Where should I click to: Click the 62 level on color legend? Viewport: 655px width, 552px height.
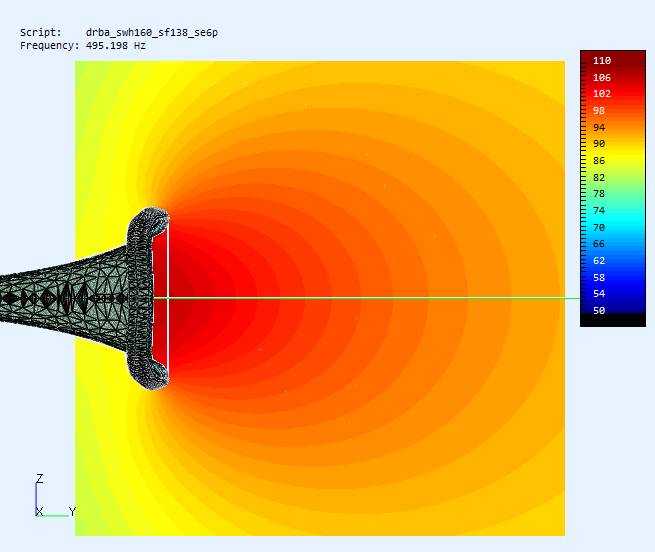(x=599, y=261)
